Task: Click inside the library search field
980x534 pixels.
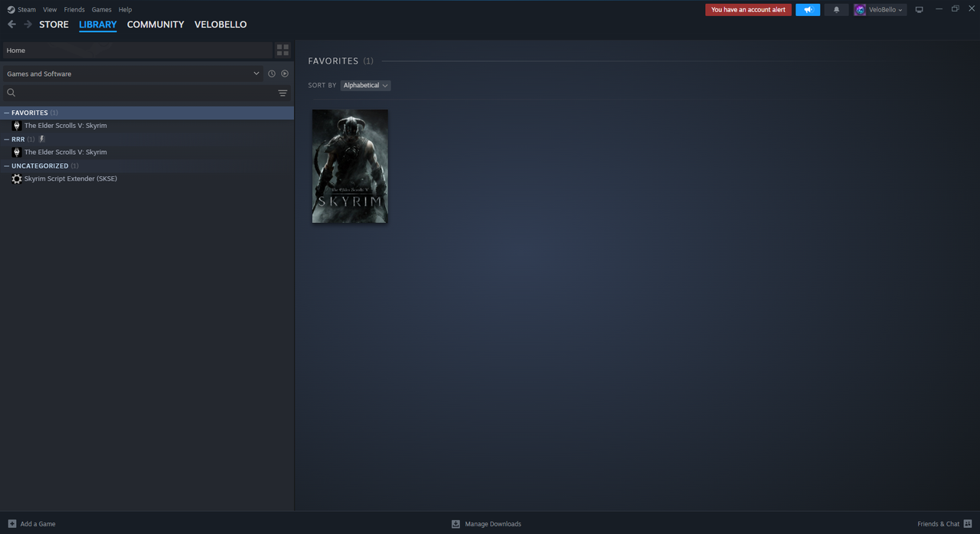Action: coord(145,93)
